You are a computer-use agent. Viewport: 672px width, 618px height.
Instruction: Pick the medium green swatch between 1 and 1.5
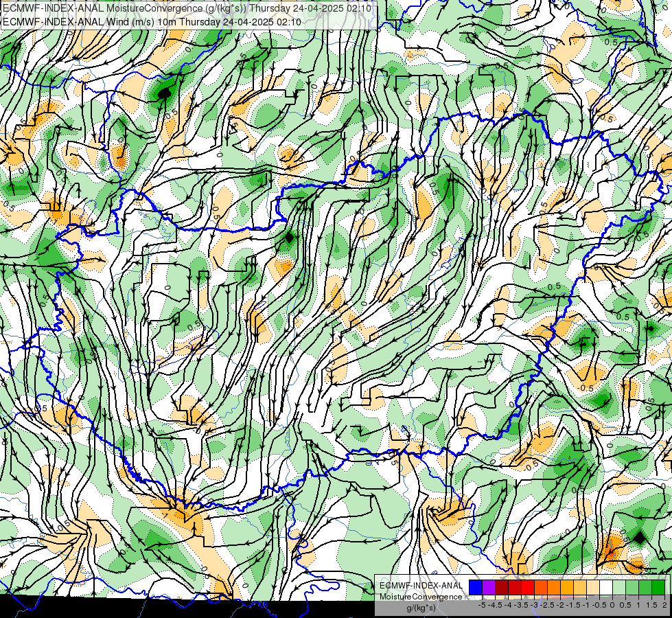(645, 588)
